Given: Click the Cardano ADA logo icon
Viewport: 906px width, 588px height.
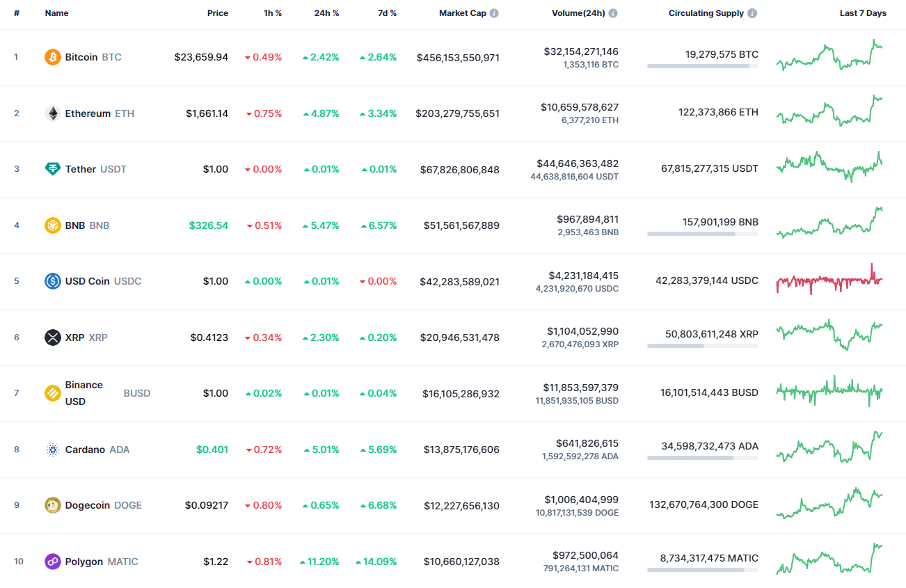Looking at the screenshot, I should [52, 450].
